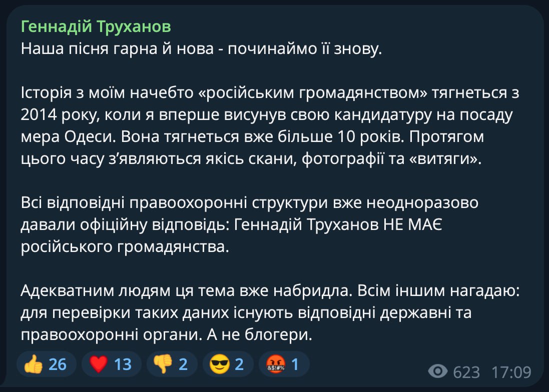Click the paragraph starting "Всі відповідні правоохоронні"
The width and height of the screenshot is (549, 392).
[250, 225]
